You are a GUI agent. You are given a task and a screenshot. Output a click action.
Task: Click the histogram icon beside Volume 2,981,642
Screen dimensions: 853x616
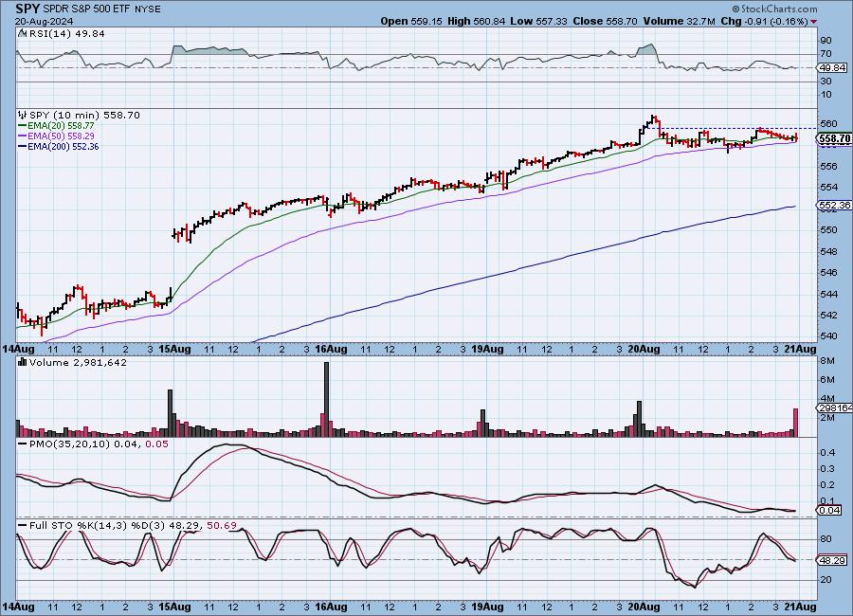pos(23,362)
